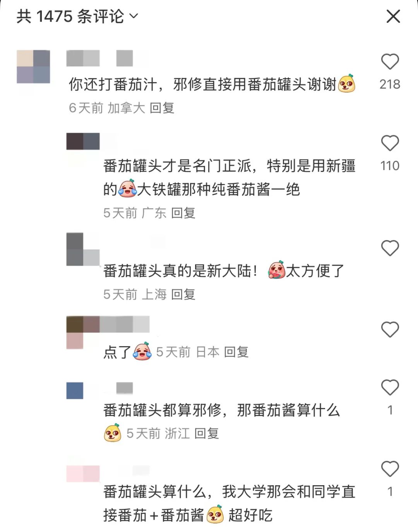Close the comments panel with the X
418x532 pixels.
(393, 16)
